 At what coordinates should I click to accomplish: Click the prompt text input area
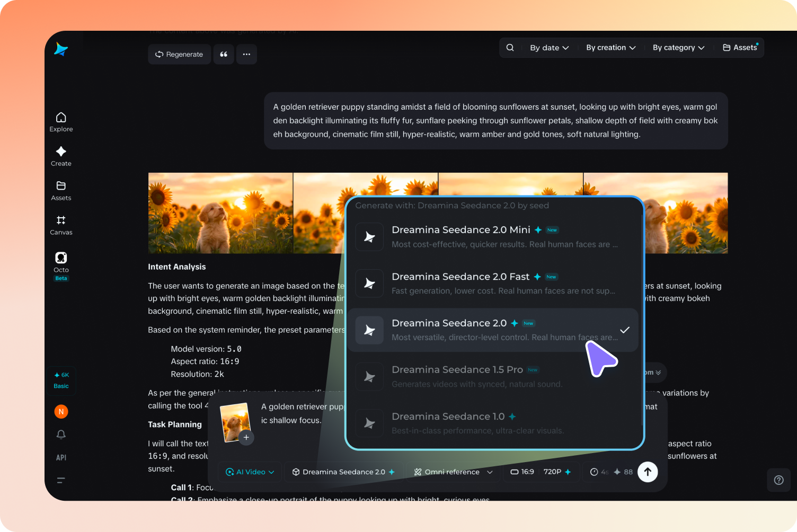point(302,413)
